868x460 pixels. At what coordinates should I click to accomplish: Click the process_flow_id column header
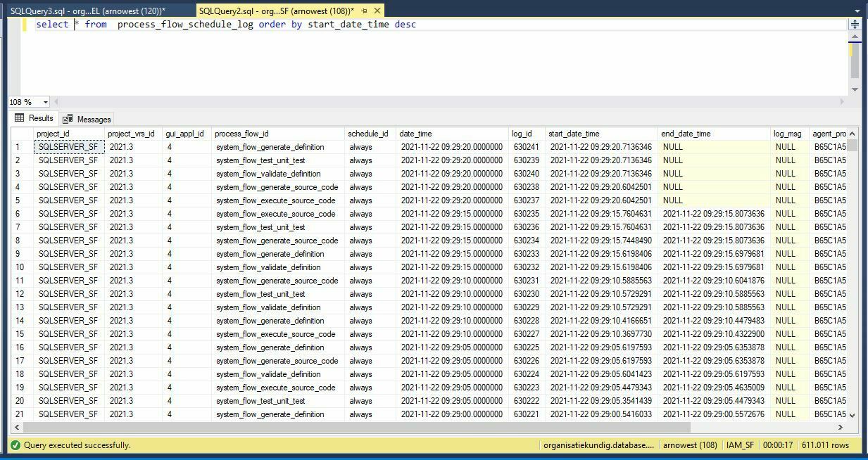pos(278,134)
